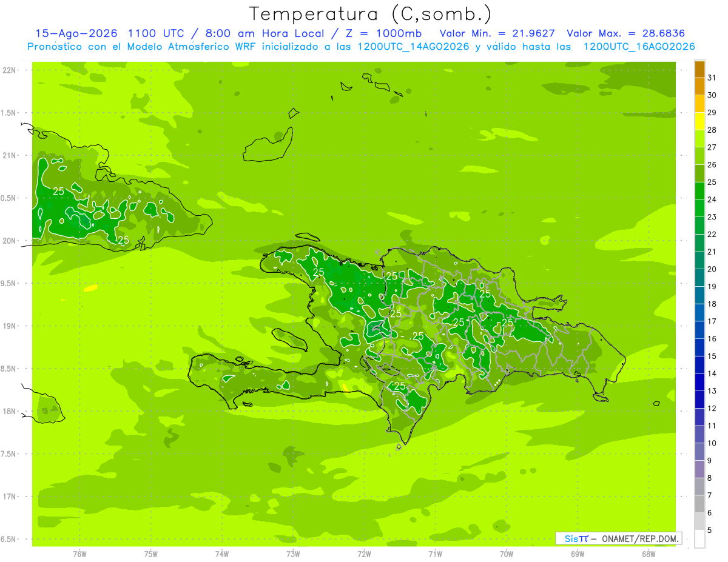Click the legend value "6"

click(709, 513)
